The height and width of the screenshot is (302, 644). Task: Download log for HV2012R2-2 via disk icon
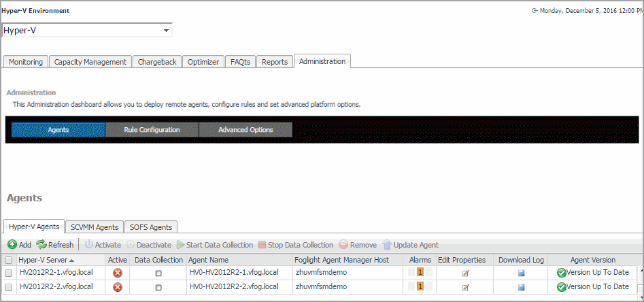click(x=521, y=288)
